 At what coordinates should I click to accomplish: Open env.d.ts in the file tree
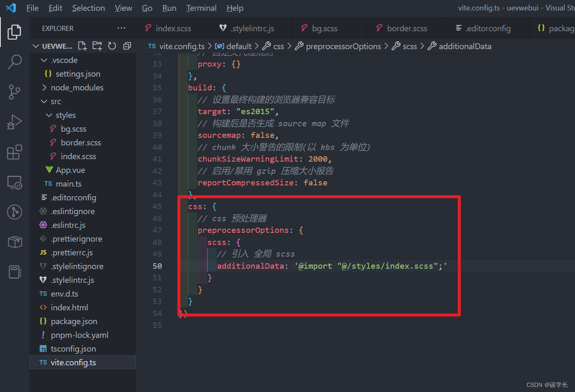pos(82,294)
